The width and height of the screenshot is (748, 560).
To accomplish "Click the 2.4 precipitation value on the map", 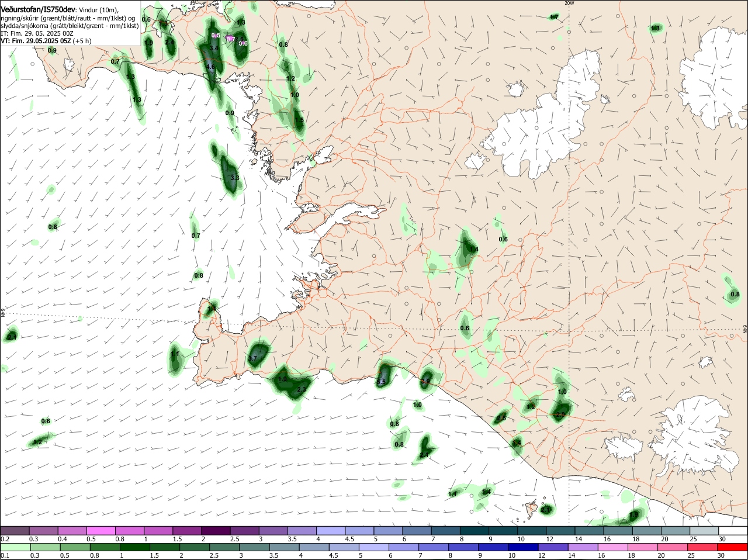I will point(169,43).
